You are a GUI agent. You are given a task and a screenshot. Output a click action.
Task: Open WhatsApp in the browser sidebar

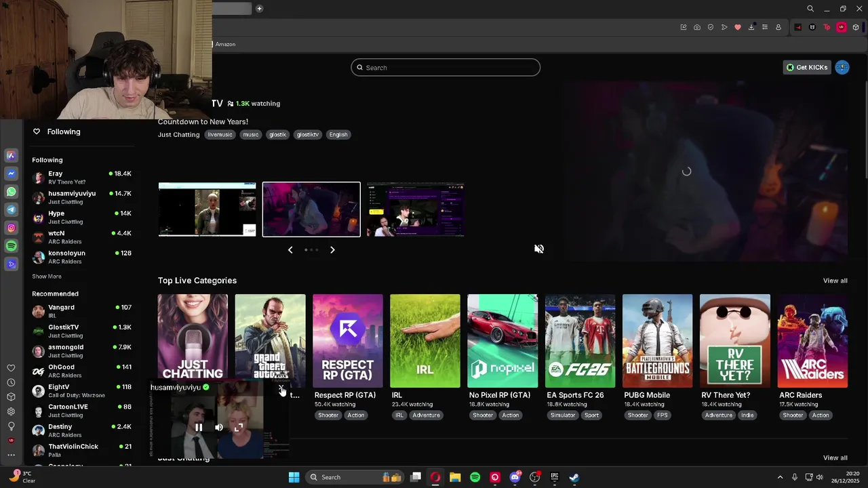coord(12,192)
